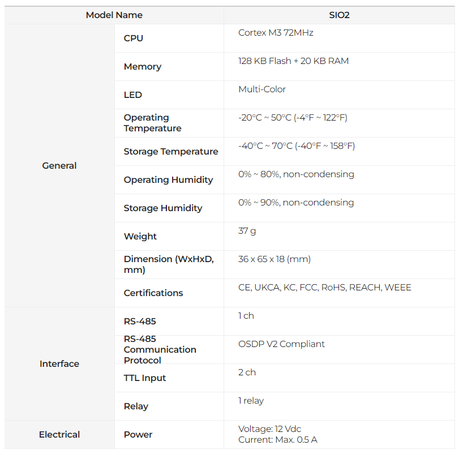Click the OSDP V2 Compliant value
476x458 pixels.
[x=282, y=344]
